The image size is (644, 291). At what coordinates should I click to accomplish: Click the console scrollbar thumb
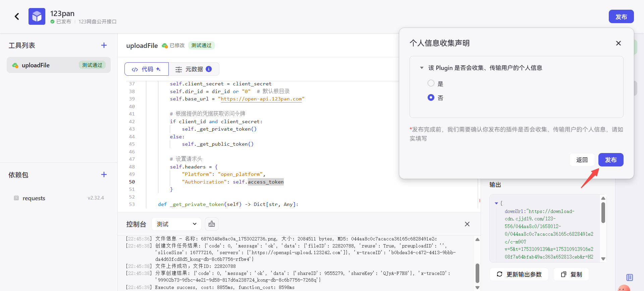tap(477, 273)
